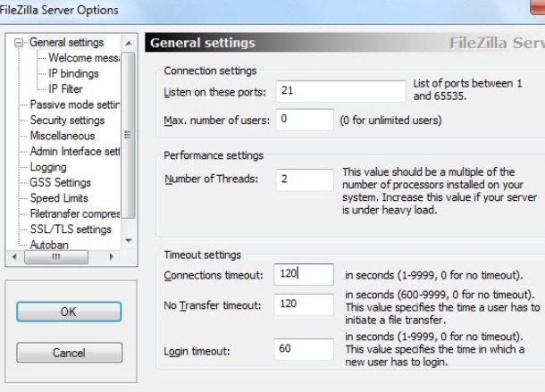Viewport: 545px width, 392px height.
Task: Click the tree's horizontal scrollbar thumb
Action: (x=56, y=257)
